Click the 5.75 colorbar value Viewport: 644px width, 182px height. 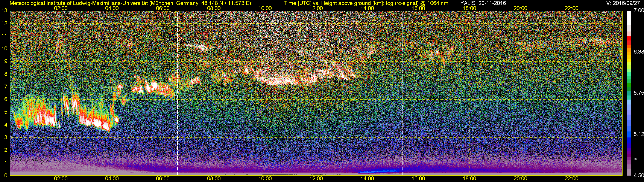click(639, 93)
